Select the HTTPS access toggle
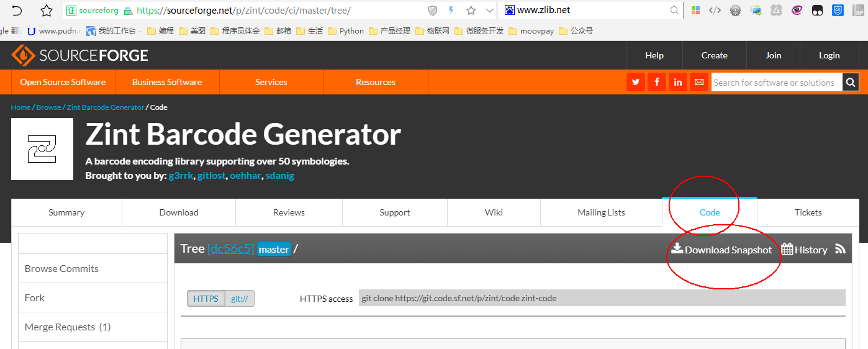The width and height of the screenshot is (868, 349). (206, 299)
